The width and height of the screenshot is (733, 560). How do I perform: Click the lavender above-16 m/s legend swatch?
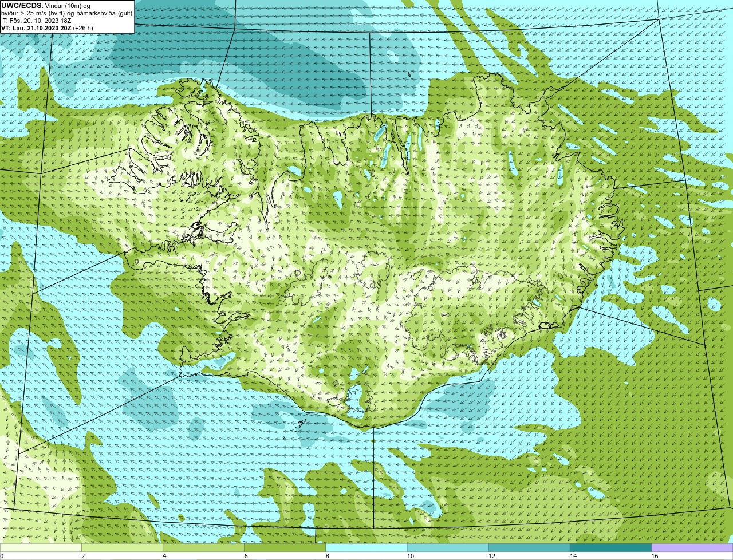point(692,548)
